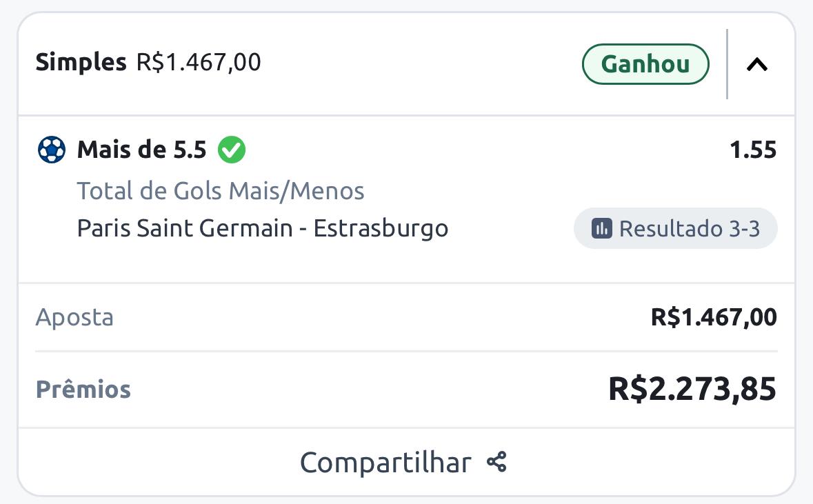Collapse the bet slip with the chevron

(757, 65)
